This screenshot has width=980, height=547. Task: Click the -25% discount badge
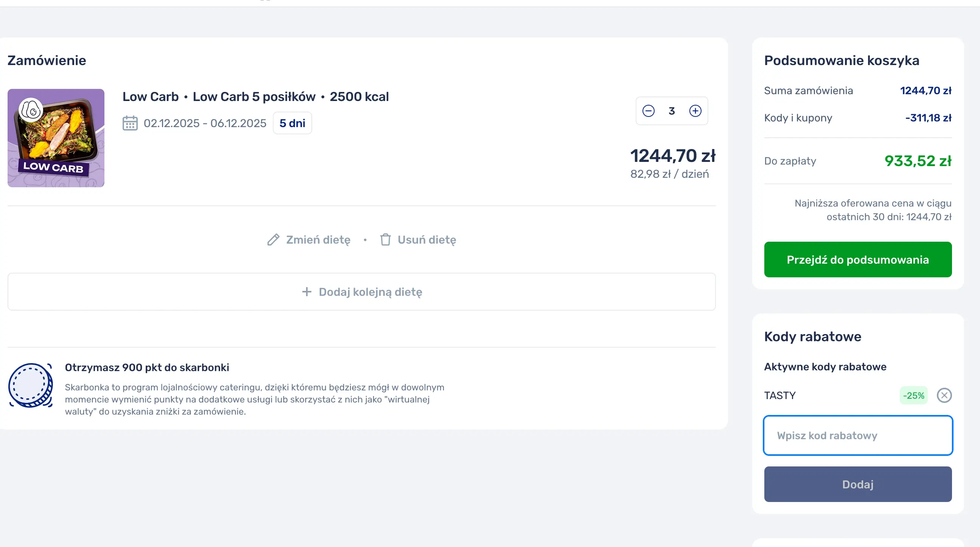913,395
